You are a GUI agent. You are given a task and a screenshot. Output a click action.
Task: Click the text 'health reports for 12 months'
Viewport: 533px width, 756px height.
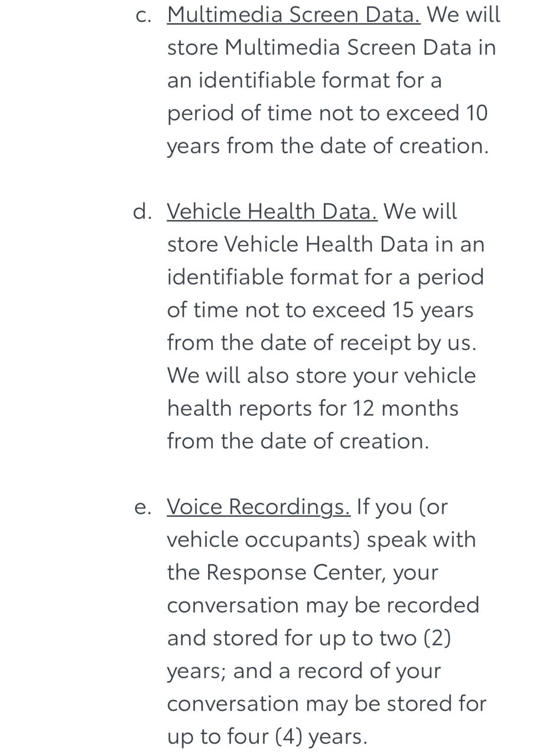(x=313, y=408)
